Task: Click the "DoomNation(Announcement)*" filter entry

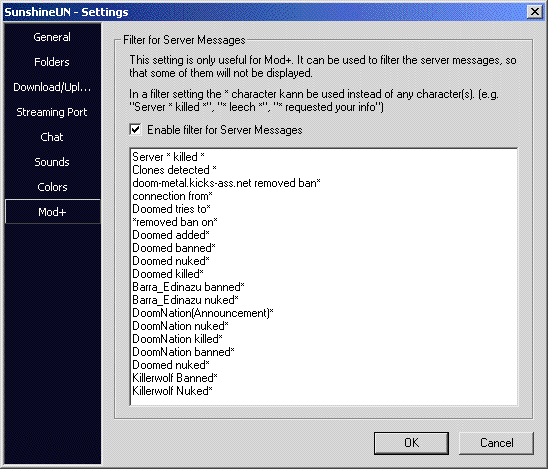Action: (x=203, y=313)
